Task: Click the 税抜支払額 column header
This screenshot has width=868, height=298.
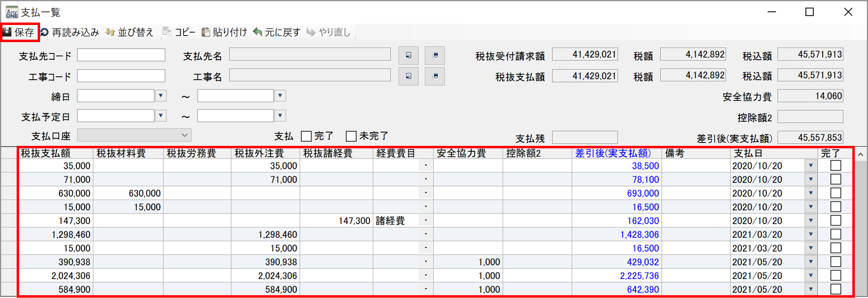Action: tap(45, 154)
